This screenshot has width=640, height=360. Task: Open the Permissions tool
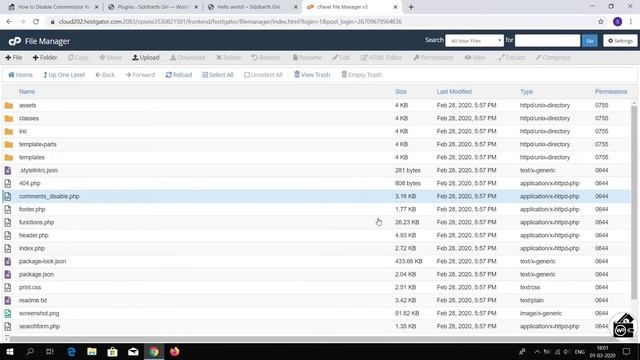[x=433, y=58]
